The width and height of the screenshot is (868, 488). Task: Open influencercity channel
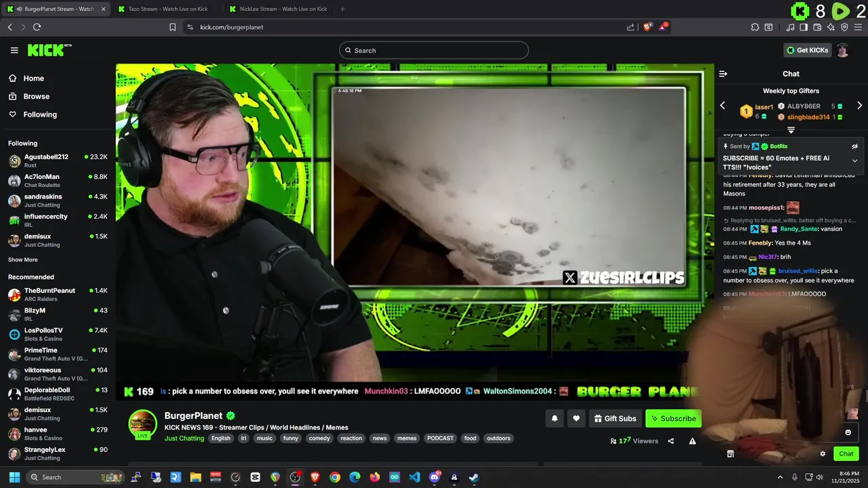(x=58, y=220)
